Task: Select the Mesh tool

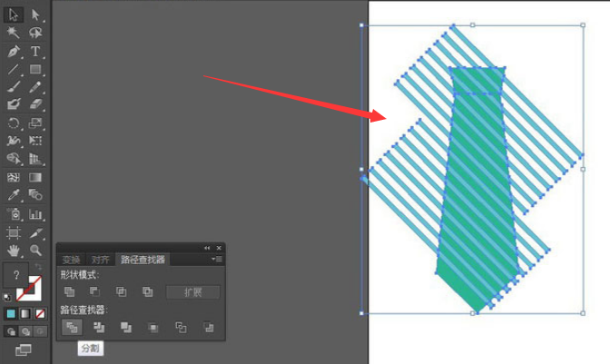Action: pyautogui.click(x=14, y=178)
